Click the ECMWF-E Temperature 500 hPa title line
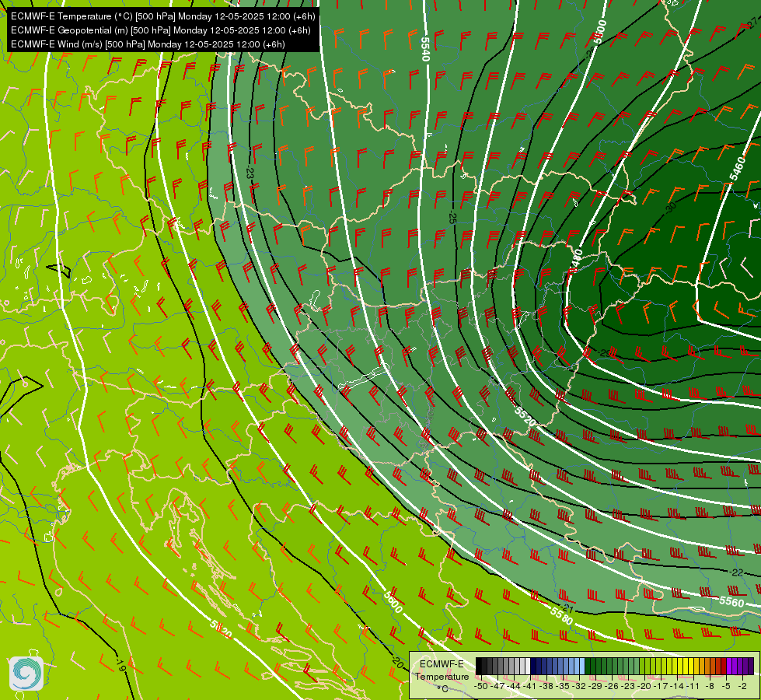This screenshot has width=761, height=700. (x=162, y=16)
